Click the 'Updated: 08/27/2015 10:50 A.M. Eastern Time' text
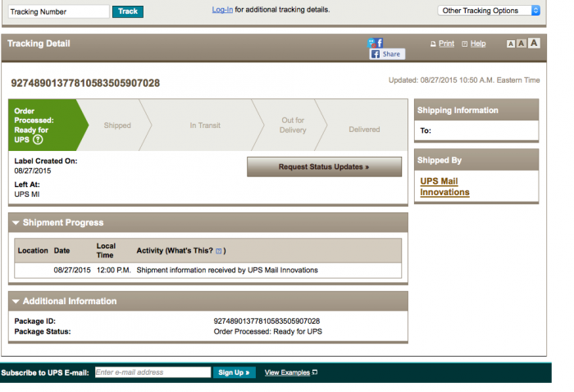This screenshot has height=392, width=574. pyautogui.click(x=464, y=80)
